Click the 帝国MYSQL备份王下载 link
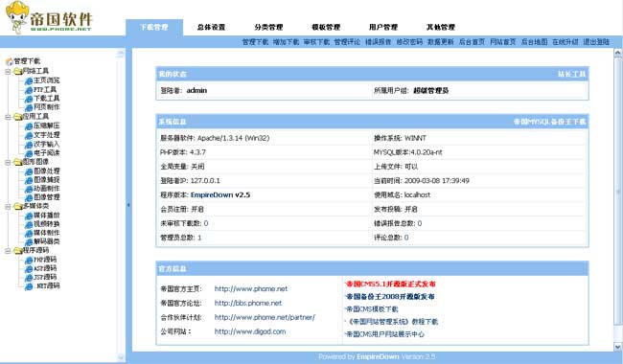 [549, 122]
